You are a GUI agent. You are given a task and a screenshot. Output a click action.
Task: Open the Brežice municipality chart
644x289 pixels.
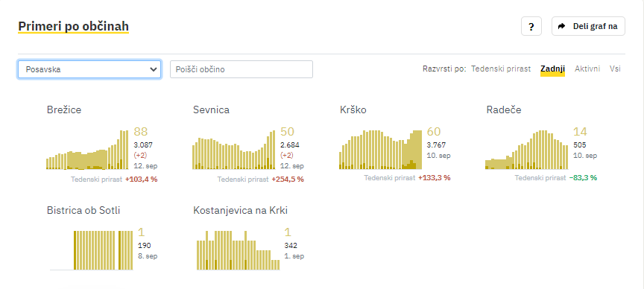(87, 150)
